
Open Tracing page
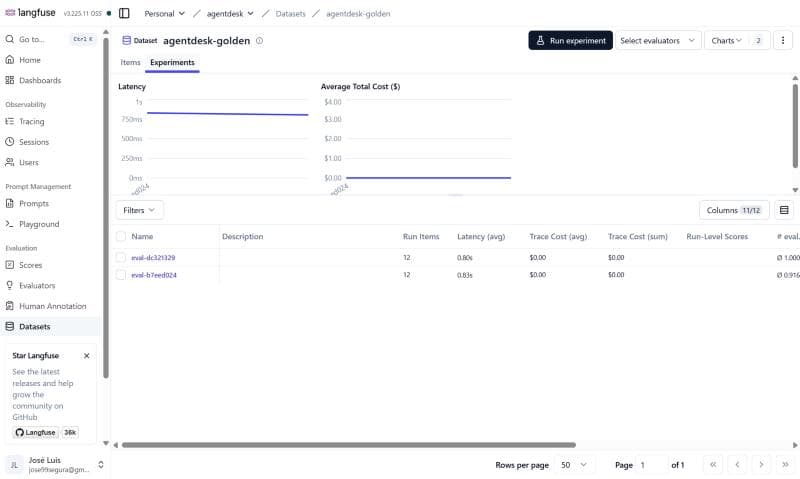(32, 121)
